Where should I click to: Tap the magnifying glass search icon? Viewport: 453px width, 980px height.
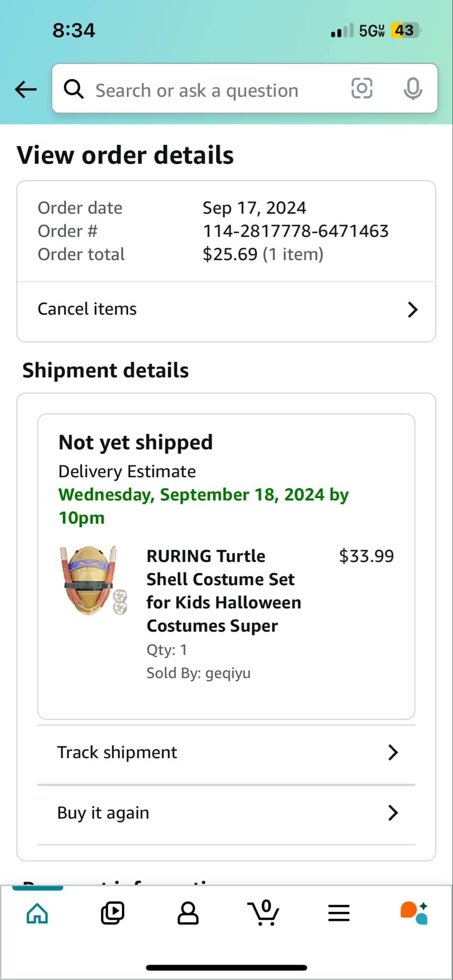74,89
